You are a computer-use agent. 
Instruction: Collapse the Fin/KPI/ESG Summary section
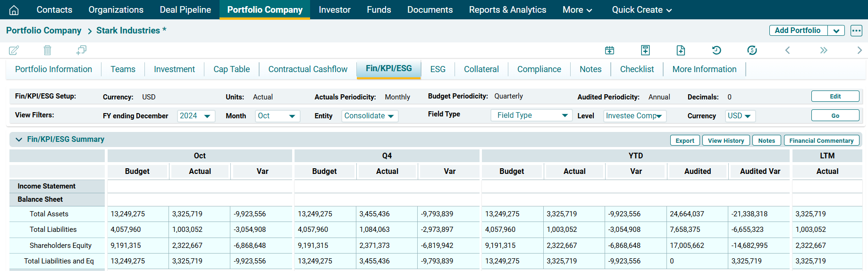coord(19,140)
